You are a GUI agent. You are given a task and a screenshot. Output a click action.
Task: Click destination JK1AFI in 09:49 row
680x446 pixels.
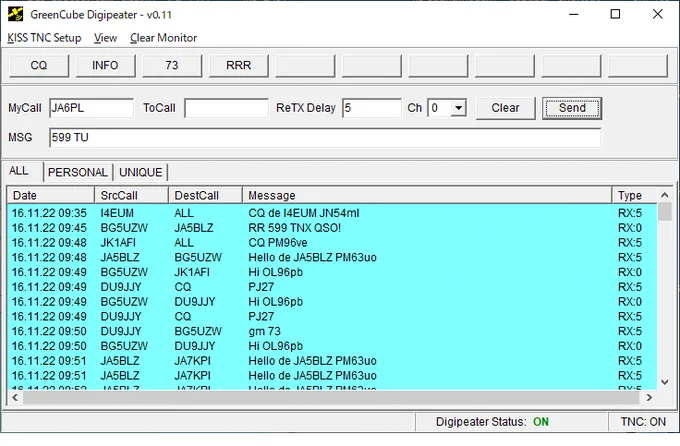pyautogui.click(x=192, y=272)
